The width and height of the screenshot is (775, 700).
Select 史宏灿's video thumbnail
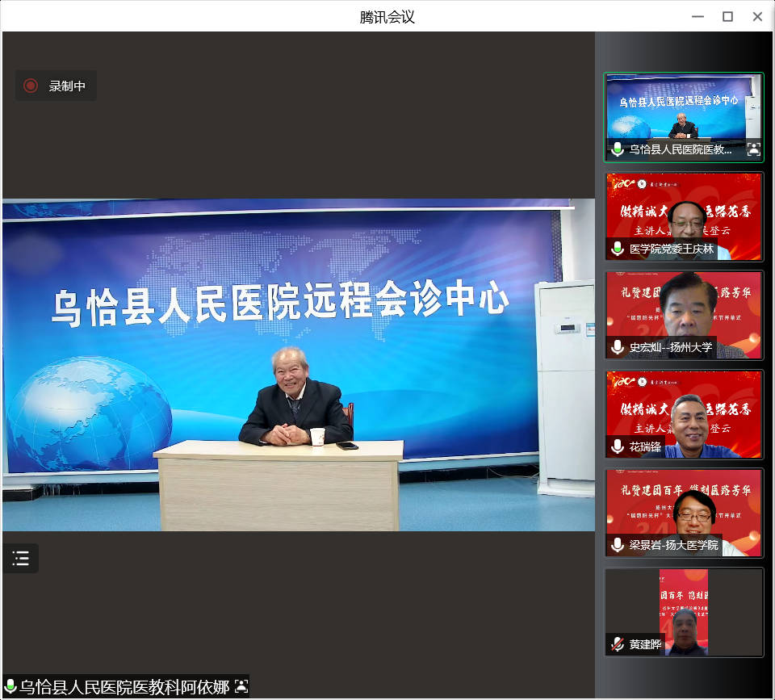[684, 311]
